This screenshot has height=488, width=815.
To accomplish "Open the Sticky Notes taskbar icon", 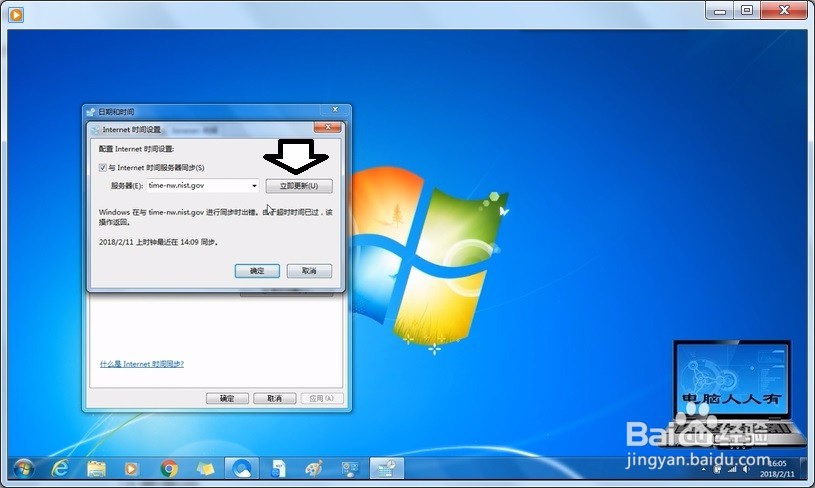I will [x=205, y=469].
